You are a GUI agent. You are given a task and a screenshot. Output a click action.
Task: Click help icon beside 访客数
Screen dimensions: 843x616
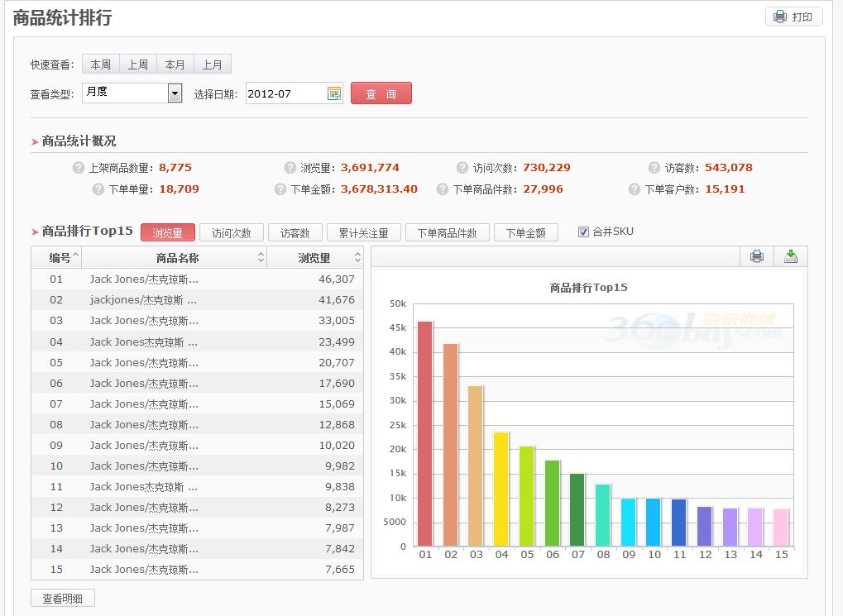(x=655, y=168)
